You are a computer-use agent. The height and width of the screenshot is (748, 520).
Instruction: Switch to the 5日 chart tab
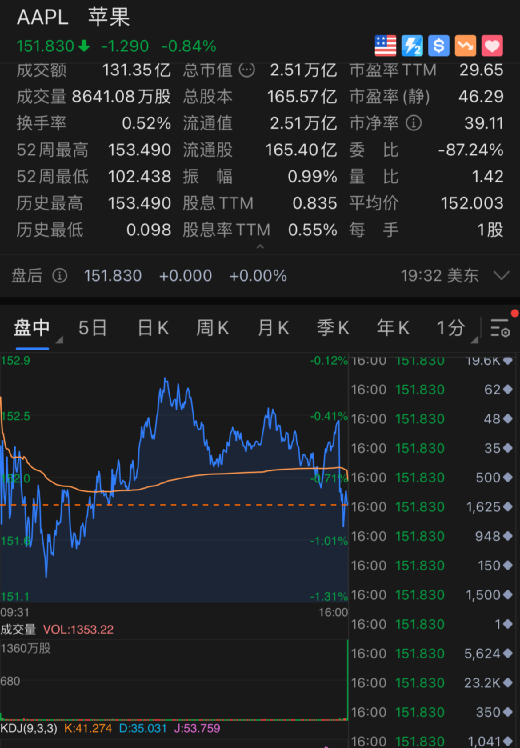coord(93,328)
